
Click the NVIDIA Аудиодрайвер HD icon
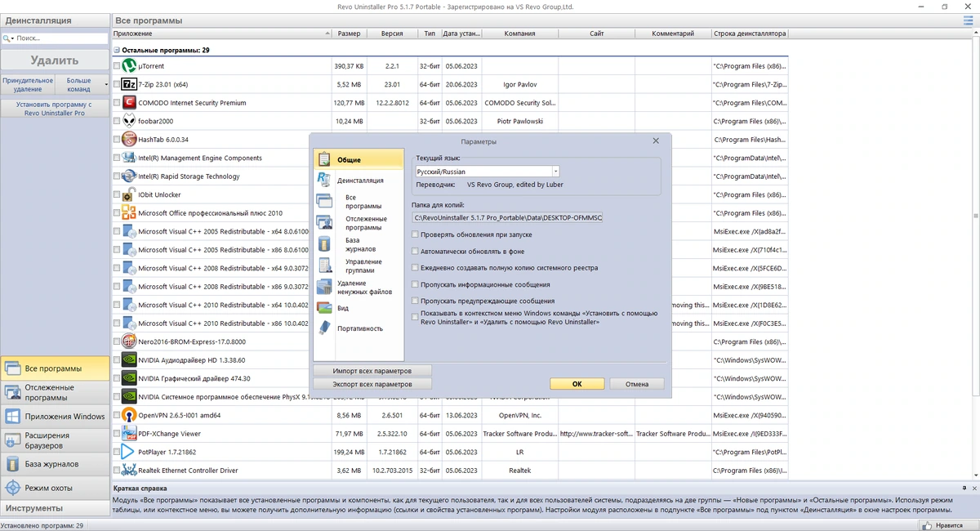[x=128, y=359]
